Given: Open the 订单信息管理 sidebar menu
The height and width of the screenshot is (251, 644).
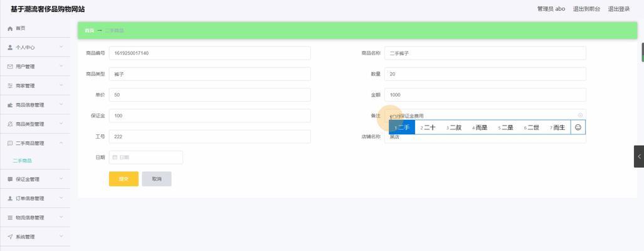Looking at the screenshot, I should [35, 198].
